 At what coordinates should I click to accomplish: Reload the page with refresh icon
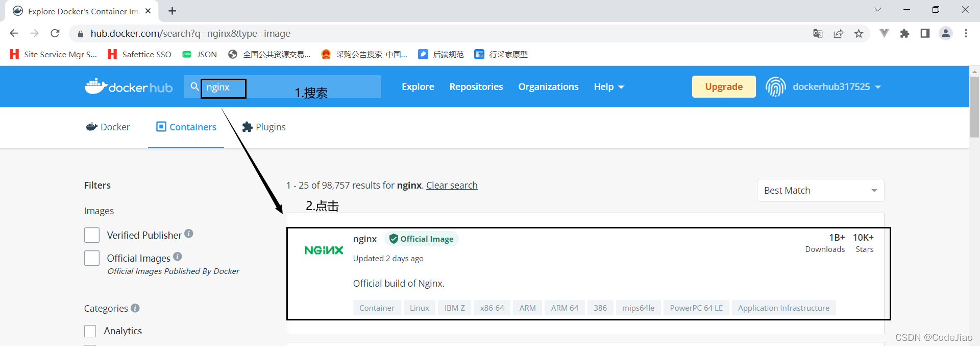(x=55, y=33)
